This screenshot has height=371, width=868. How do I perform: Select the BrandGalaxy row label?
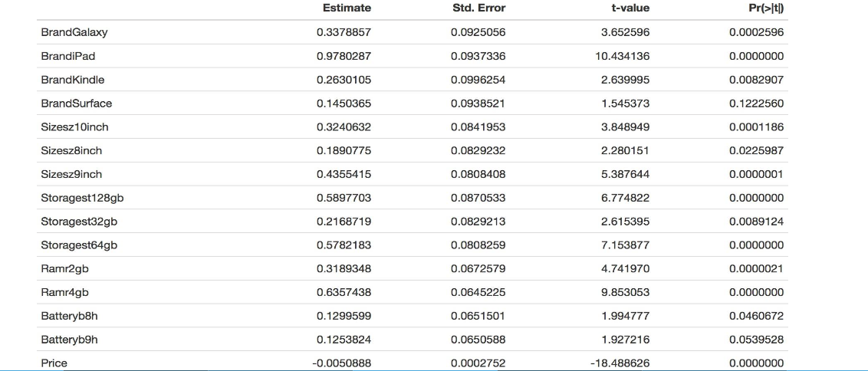click(x=74, y=32)
